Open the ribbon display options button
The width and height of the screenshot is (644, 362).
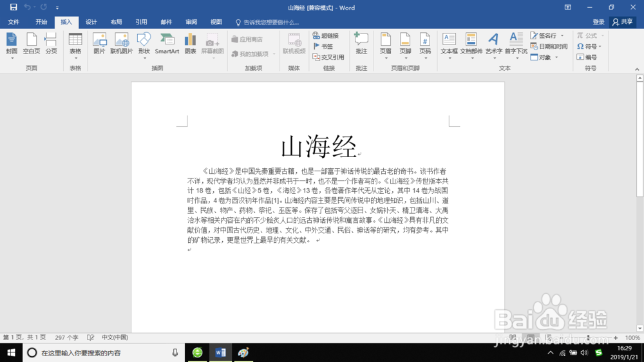click(568, 7)
